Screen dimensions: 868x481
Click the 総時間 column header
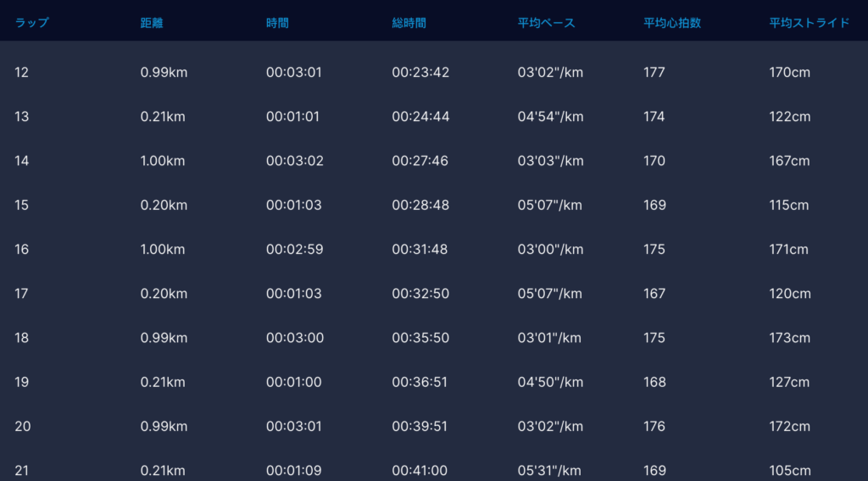coord(409,23)
